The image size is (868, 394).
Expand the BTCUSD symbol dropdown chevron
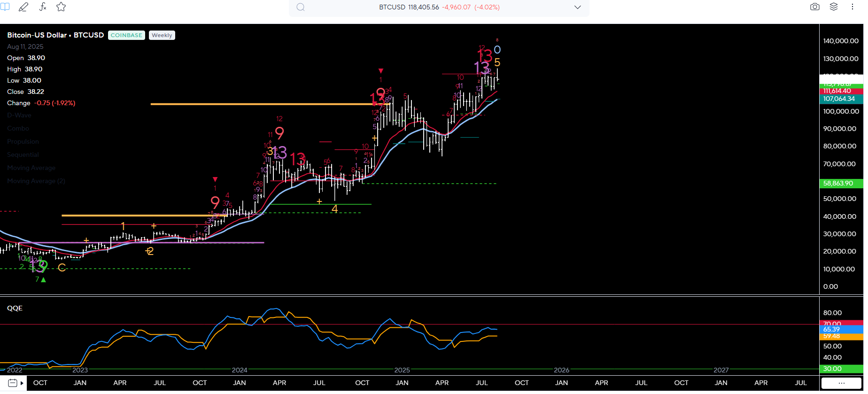click(578, 8)
